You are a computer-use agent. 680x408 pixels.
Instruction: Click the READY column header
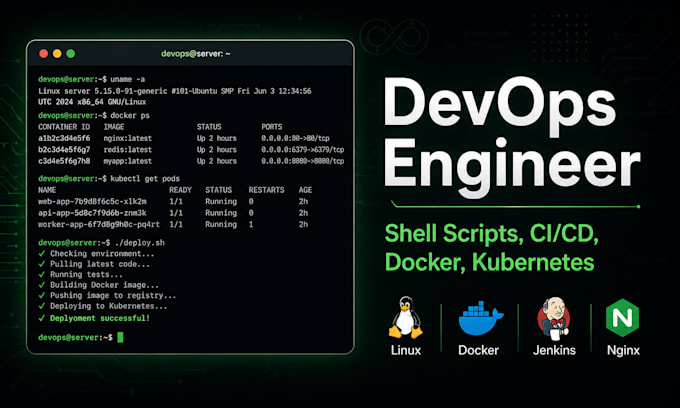tap(180, 190)
